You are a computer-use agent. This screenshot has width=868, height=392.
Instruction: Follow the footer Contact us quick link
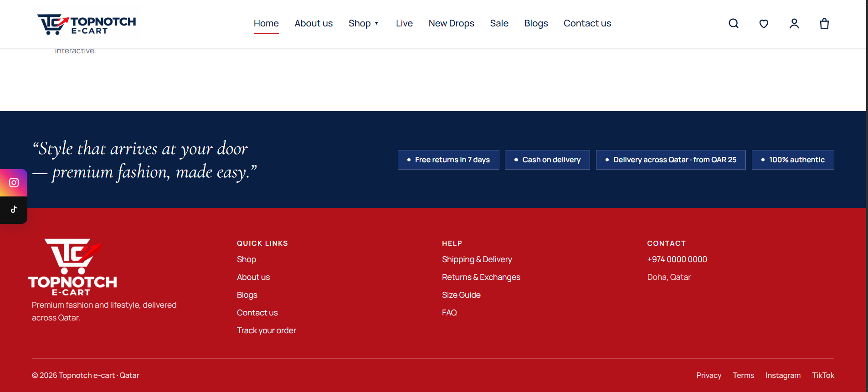click(257, 313)
